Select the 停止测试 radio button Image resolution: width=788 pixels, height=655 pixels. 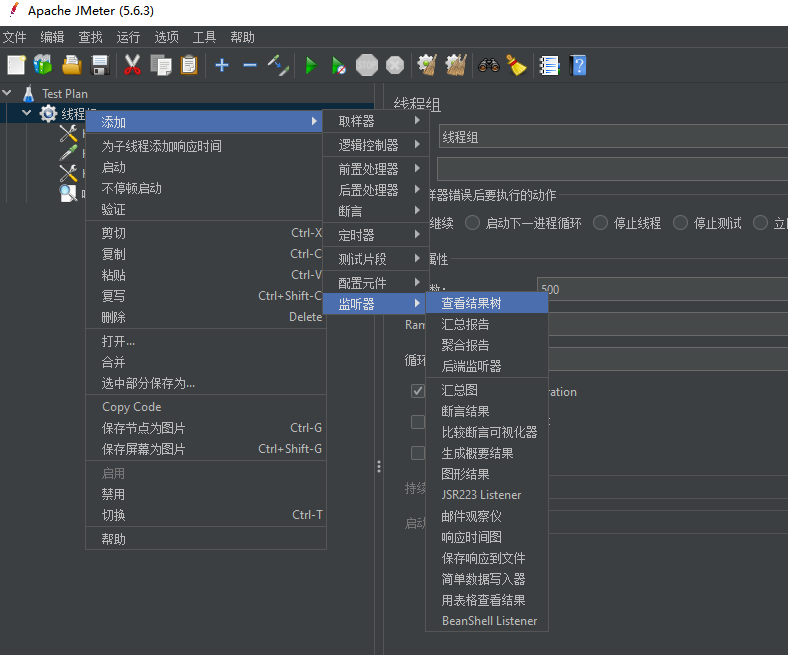pos(681,223)
